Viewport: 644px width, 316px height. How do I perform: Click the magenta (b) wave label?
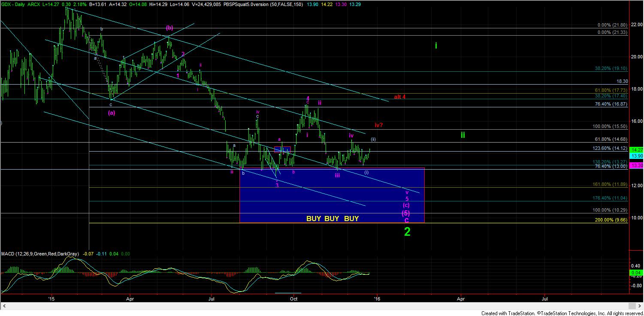169,27
